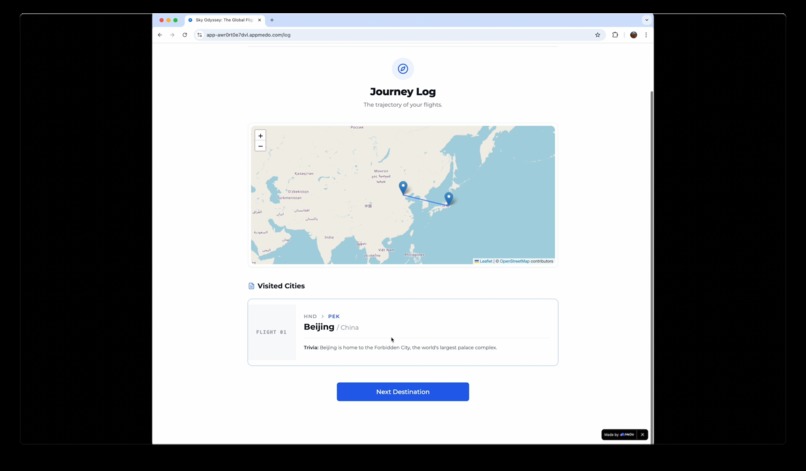Image resolution: width=806 pixels, height=471 pixels.
Task: Open the user profile avatar
Action: (x=633, y=35)
